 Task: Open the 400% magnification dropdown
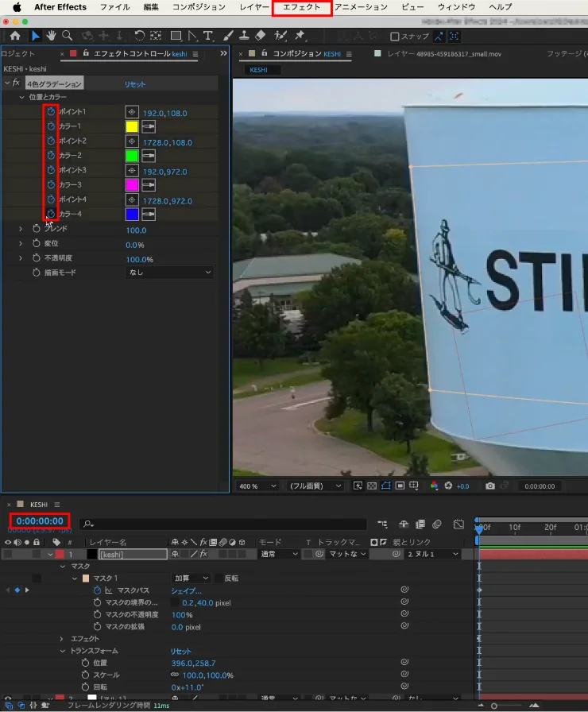(257, 486)
